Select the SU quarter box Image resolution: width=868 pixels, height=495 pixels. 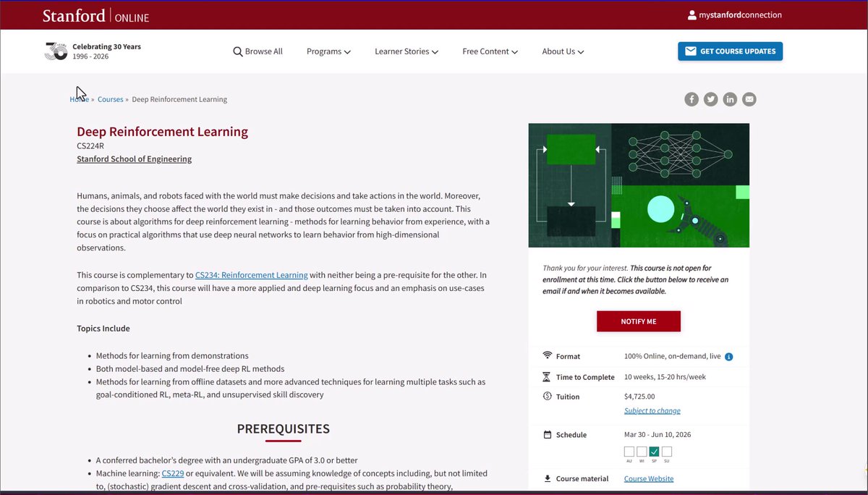point(667,452)
